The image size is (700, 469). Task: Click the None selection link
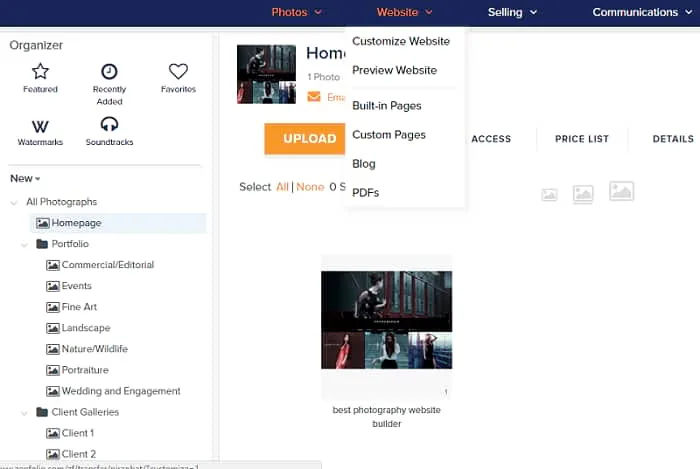pos(310,187)
